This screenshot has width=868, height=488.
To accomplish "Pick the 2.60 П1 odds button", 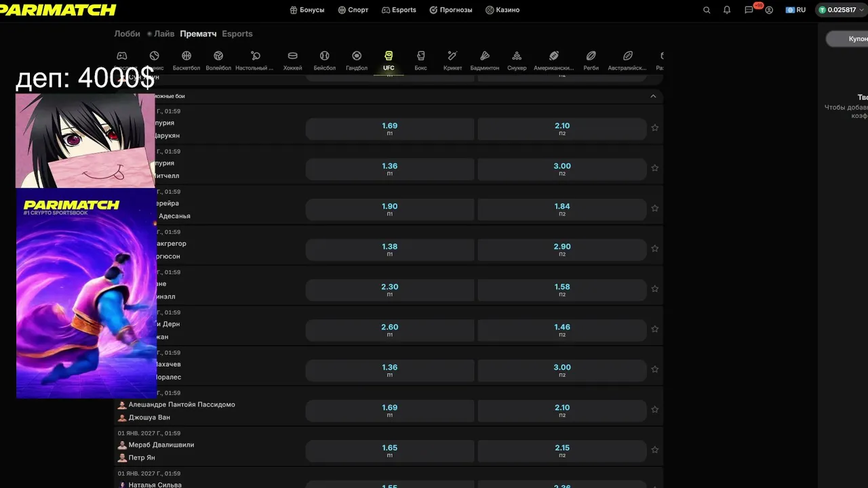I will point(390,330).
